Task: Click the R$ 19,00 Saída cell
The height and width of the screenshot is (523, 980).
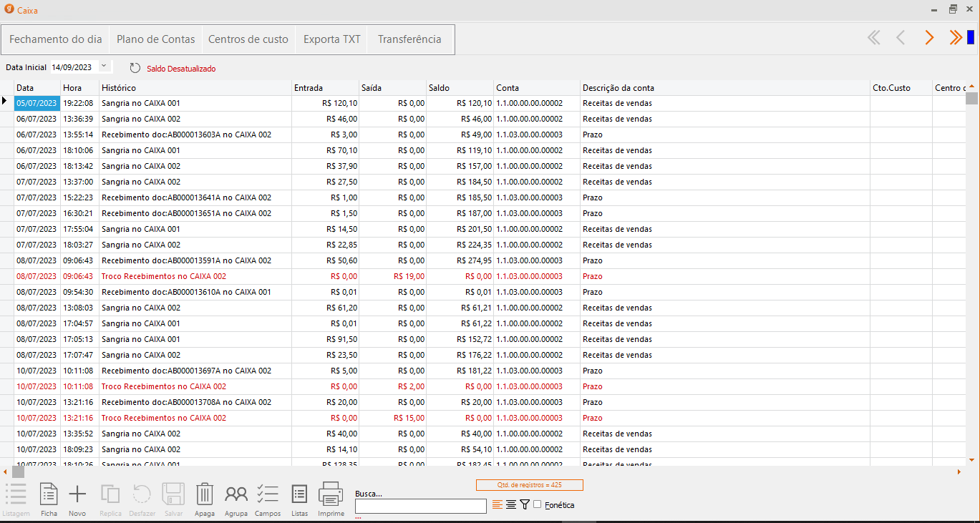Action: click(393, 276)
